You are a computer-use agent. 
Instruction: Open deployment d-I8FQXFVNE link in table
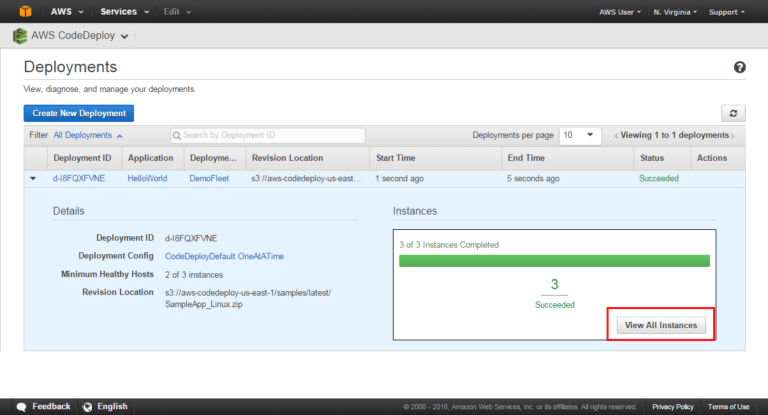[79, 178]
